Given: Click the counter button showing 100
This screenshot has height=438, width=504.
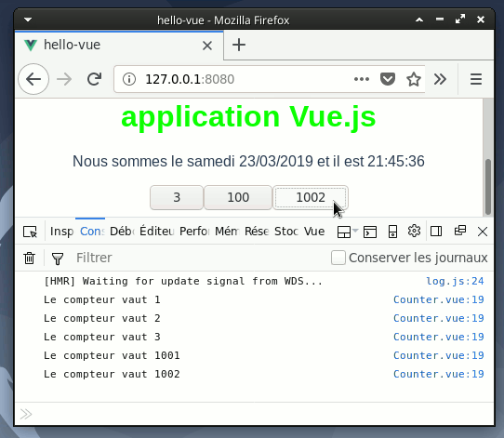Looking at the screenshot, I should (238, 197).
